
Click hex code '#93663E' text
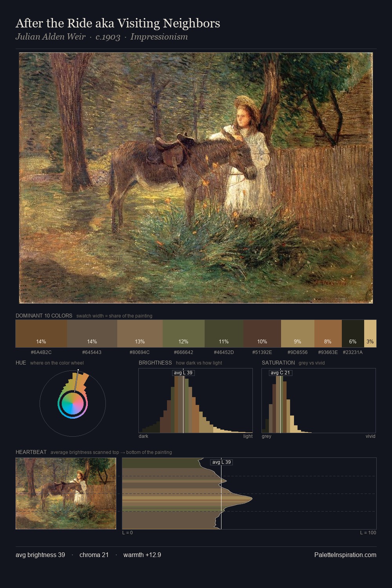click(x=328, y=352)
